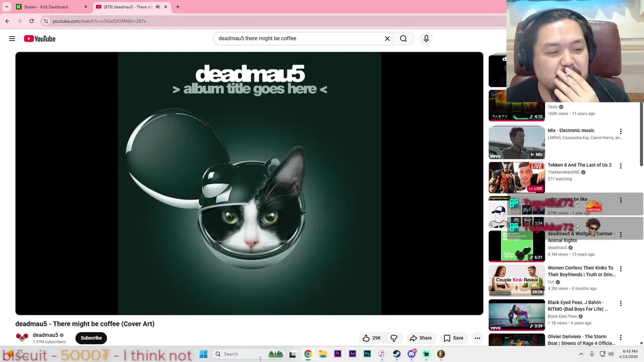Open Olivier Deriviere The Storm Boat video
This screenshot has width=644, height=362.
point(581,340)
